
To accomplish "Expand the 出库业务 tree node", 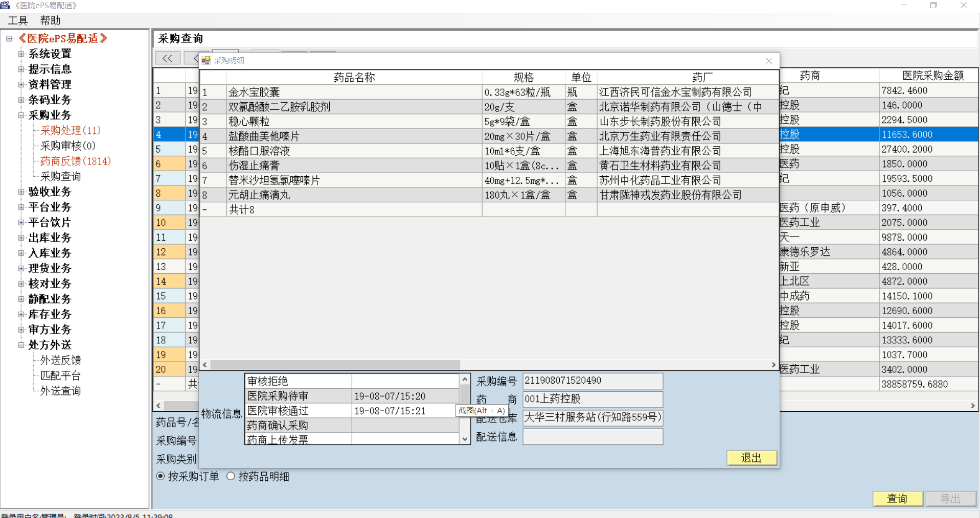I will tap(21, 238).
